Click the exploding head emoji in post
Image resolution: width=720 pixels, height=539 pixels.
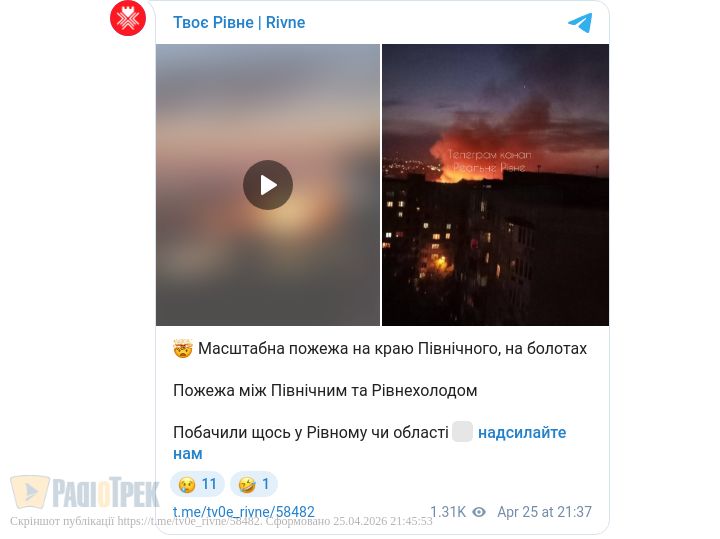click(183, 348)
